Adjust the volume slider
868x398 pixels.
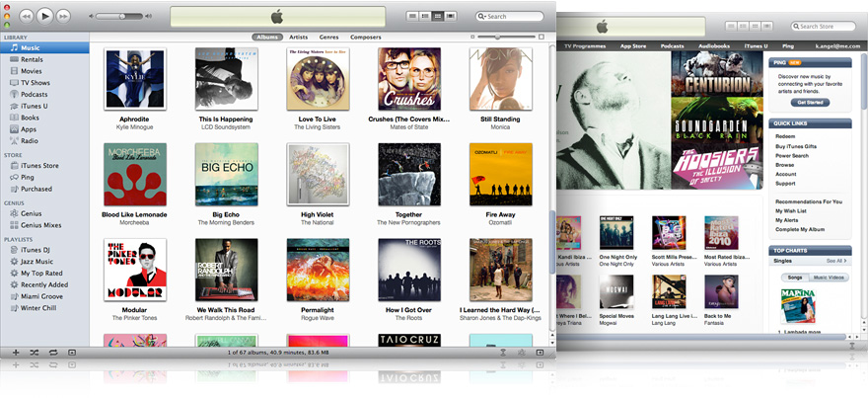[119, 17]
